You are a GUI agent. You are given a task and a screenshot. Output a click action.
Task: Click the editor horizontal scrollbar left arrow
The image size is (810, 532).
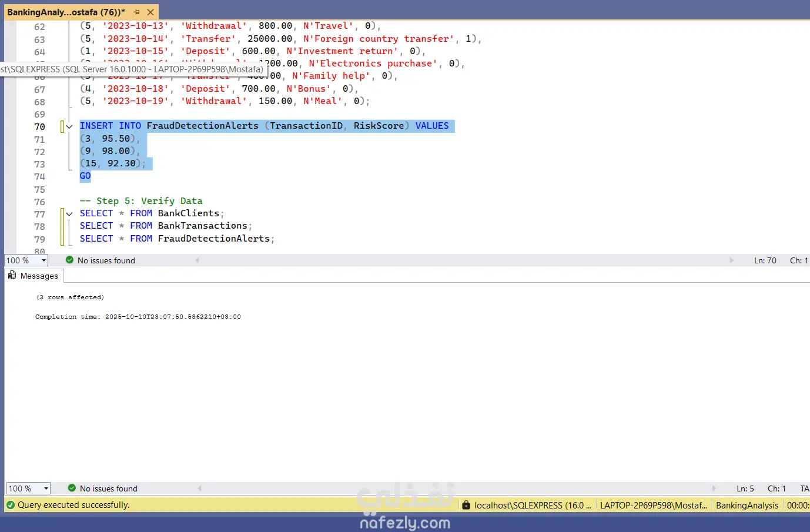(x=198, y=260)
